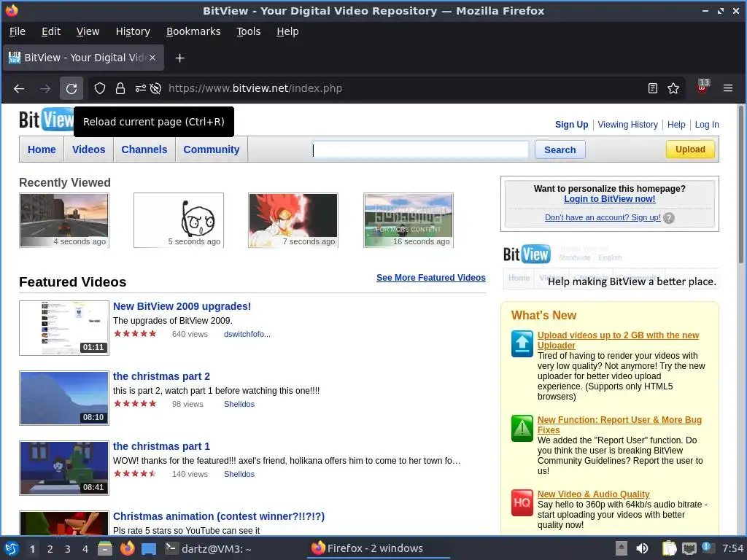
Task: Open 'Christmas animation (contest winner?!!?!?)' title
Action: (x=219, y=516)
